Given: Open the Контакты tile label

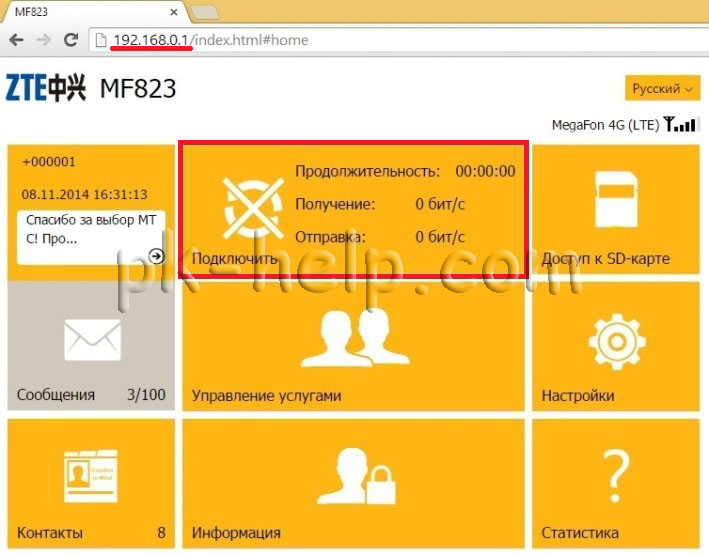Looking at the screenshot, I should point(50,532).
